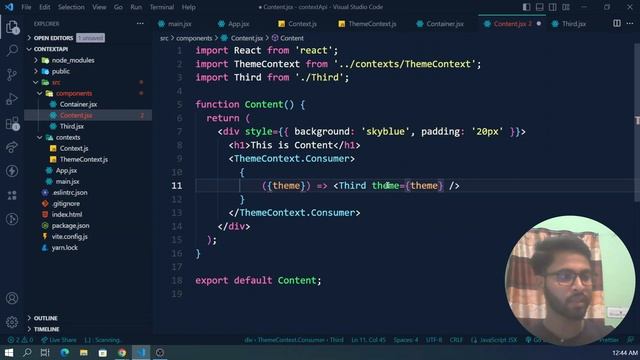Click the VS Code logo in title bar
This screenshot has height=360, width=640.
tap(9, 7)
